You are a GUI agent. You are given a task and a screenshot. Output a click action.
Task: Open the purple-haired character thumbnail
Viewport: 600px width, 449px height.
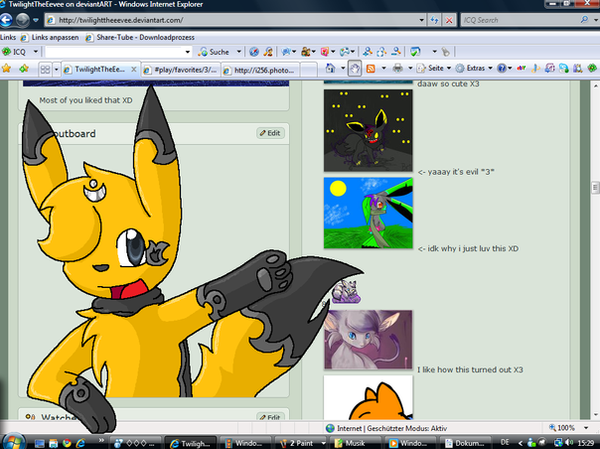pyautogui.click(x=368, y=340)
